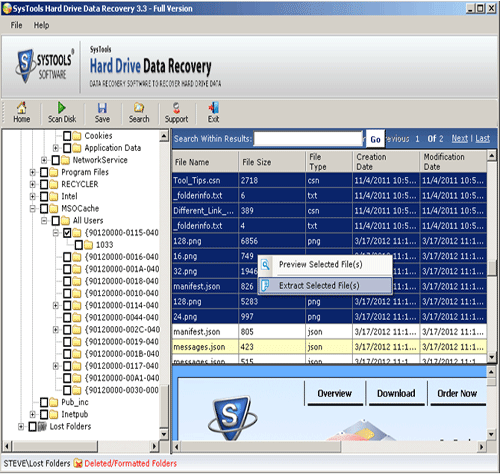Open the Overview tab in preview pane
Viewport: 500px width, 475px height.
[x=335, y=394]
